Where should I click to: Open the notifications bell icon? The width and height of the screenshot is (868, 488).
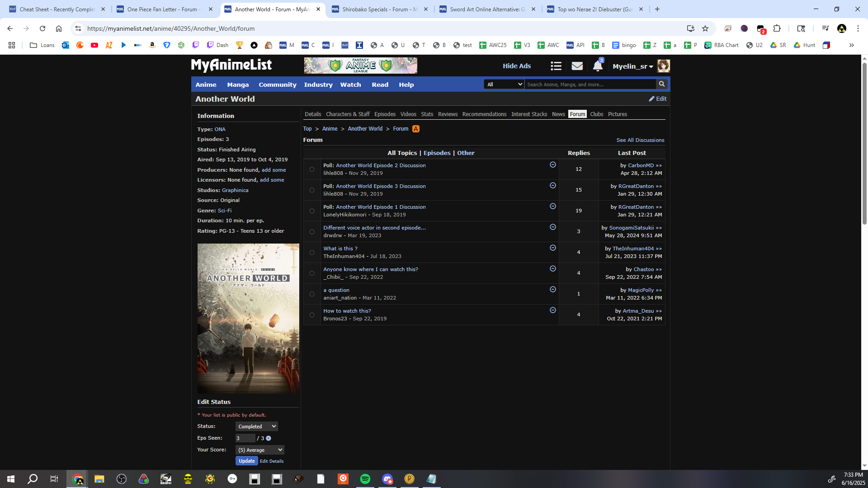pos(597,66)
